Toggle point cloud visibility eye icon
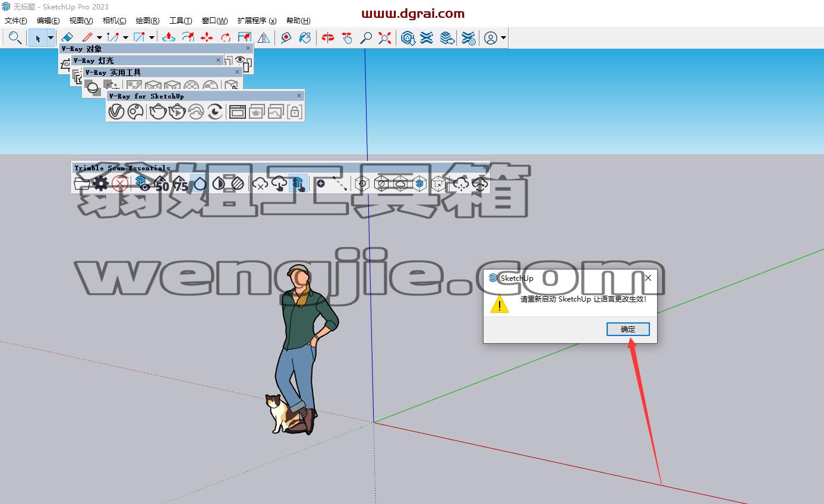 click(143, 184)
